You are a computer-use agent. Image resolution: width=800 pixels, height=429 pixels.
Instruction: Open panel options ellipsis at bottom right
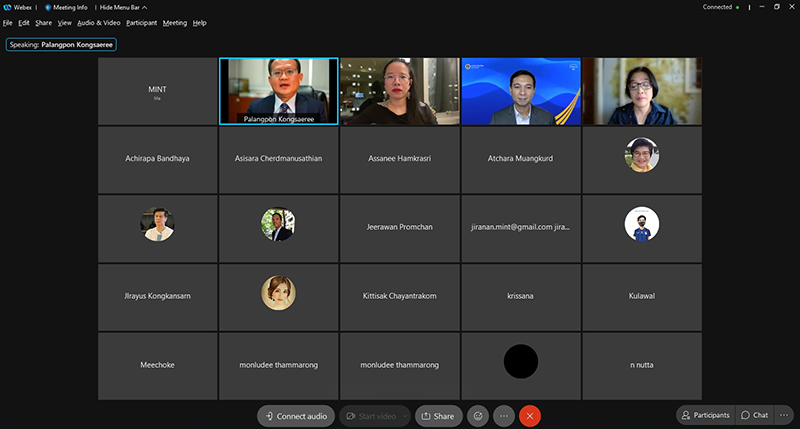785,415
